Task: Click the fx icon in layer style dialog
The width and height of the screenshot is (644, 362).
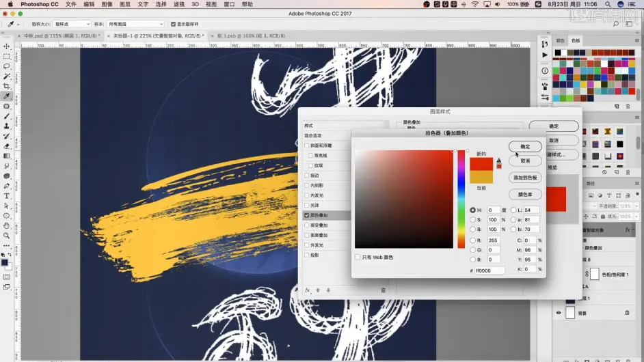Action: pos(307,290)
